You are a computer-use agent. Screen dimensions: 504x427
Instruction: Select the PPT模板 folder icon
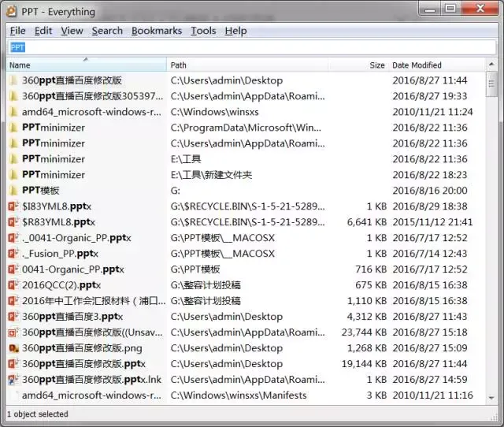pyautogui.click(x=13, y=191)
